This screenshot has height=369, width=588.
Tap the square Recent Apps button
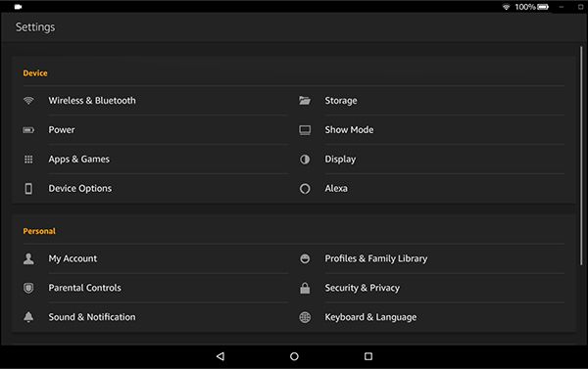pyautogui.click(x=368, y=356)
